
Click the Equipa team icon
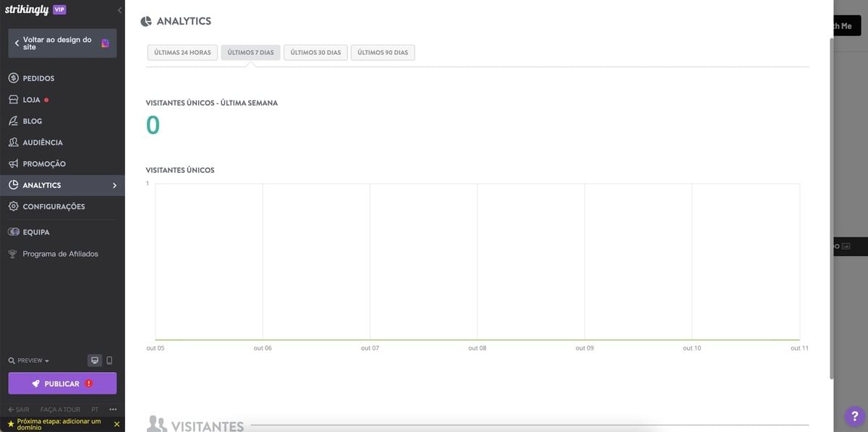[x=13, y=232]
